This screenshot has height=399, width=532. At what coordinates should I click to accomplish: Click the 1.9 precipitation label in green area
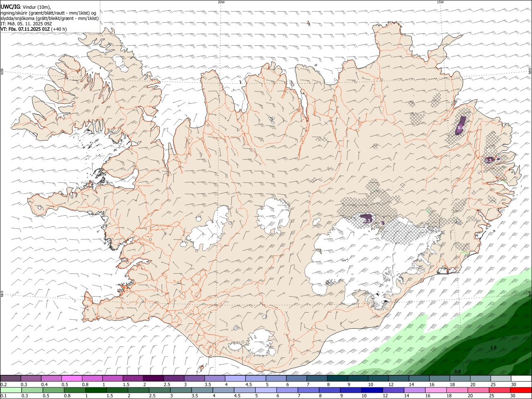493,347
